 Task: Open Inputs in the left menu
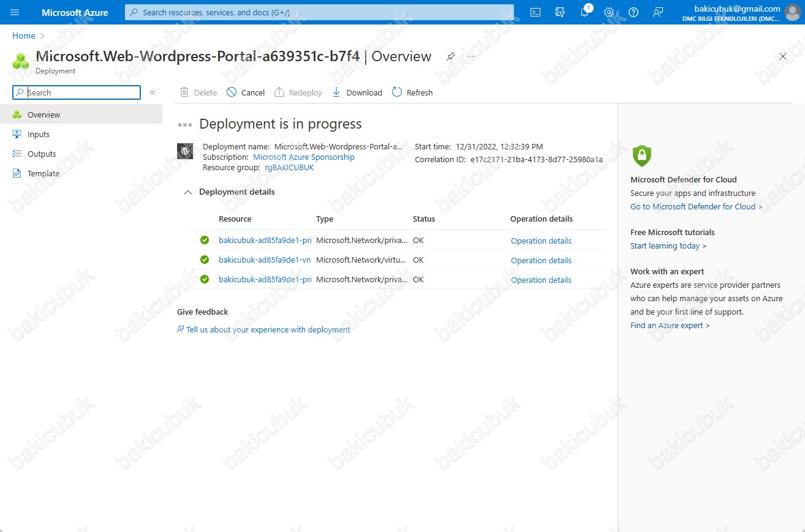81,134
